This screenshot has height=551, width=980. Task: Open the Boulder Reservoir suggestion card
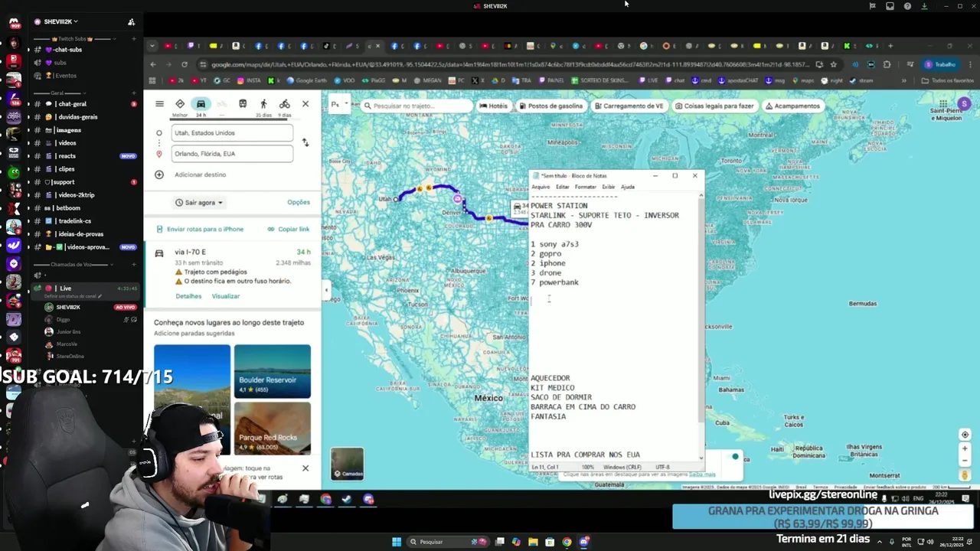[x=273, y=371]
